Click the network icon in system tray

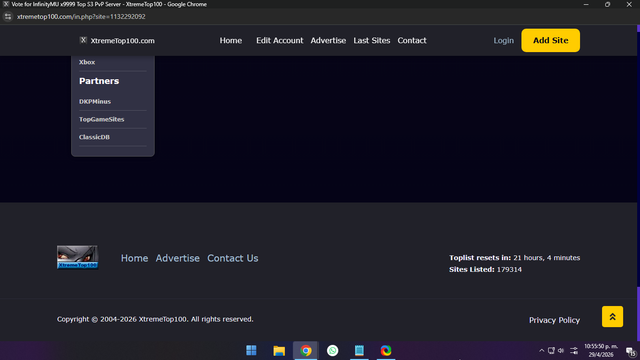[551, 350]
